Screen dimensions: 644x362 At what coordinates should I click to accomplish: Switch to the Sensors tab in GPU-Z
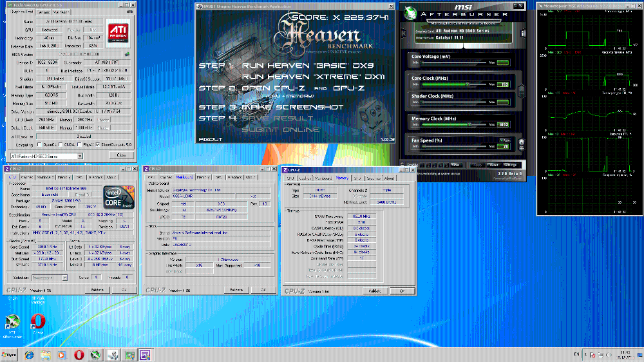44,12
